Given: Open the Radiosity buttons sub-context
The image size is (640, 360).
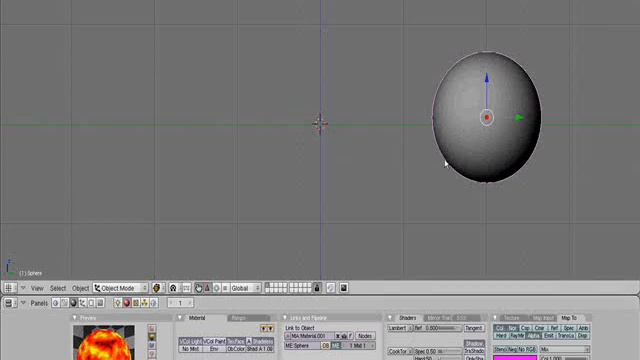Looking at the screenshot, I should click(145, 303).
